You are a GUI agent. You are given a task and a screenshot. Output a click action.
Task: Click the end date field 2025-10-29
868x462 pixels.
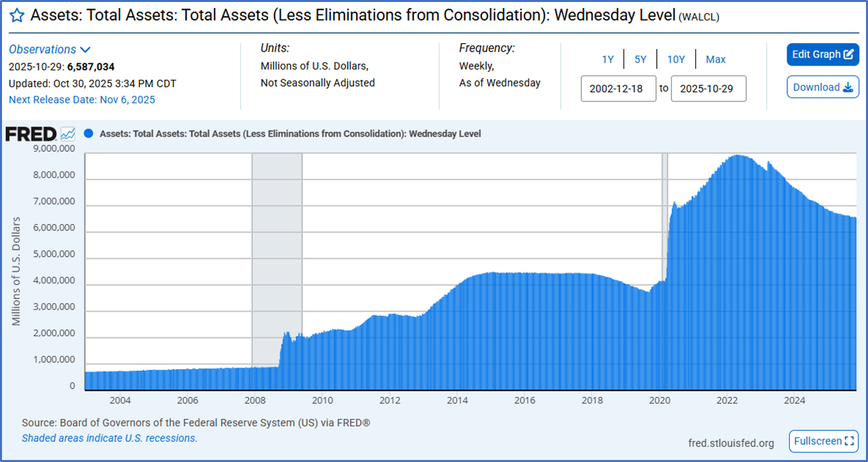tap(708, 89)
